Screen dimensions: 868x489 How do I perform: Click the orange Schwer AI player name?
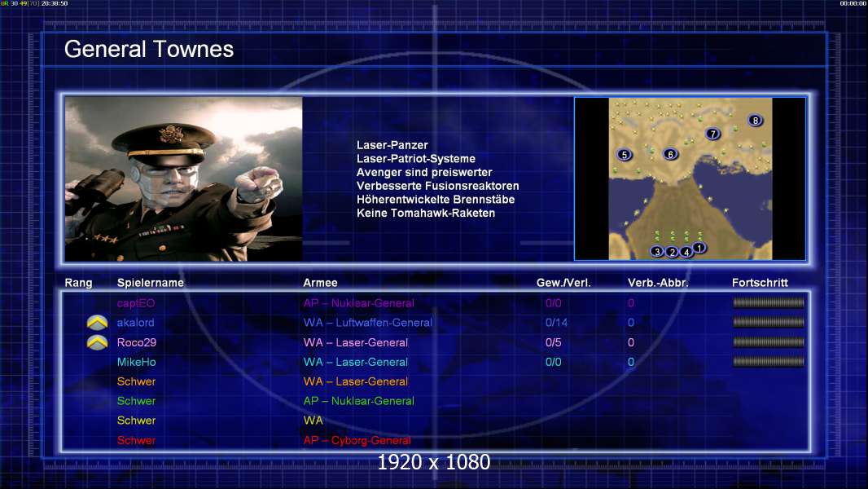coord(136,381)
